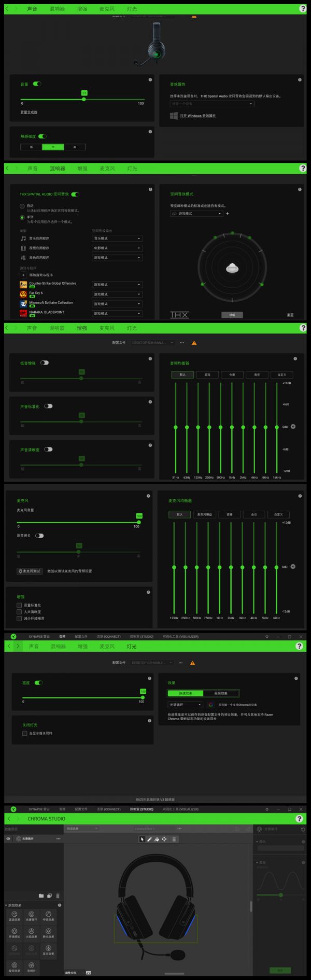Add the 波浪效果 (wave) effect
The height and width of the screenshot is (980, 311).
[15, 916]
